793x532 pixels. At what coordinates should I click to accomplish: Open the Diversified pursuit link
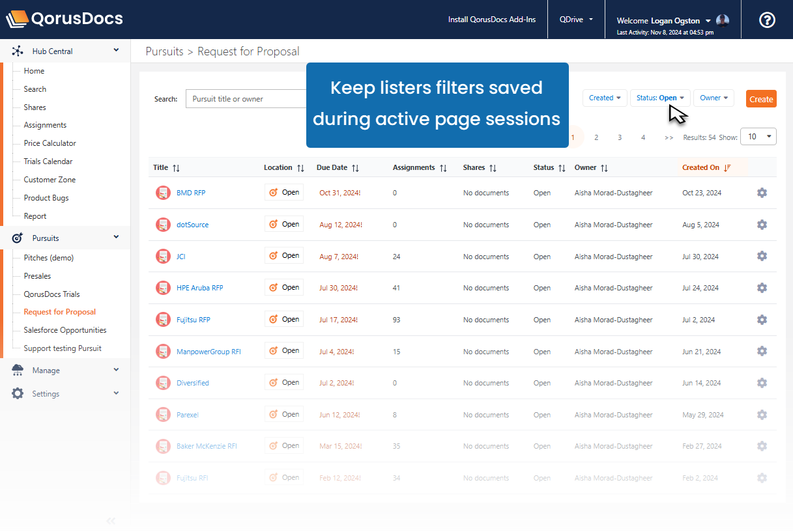click(193, 383)
